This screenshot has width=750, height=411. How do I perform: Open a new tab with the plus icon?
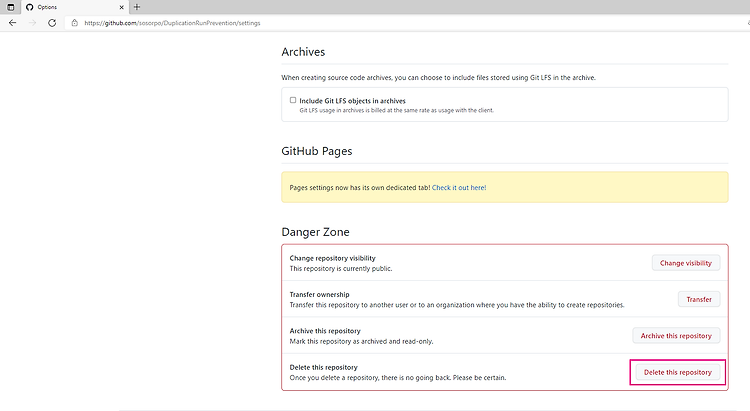(x=137, y=7)
